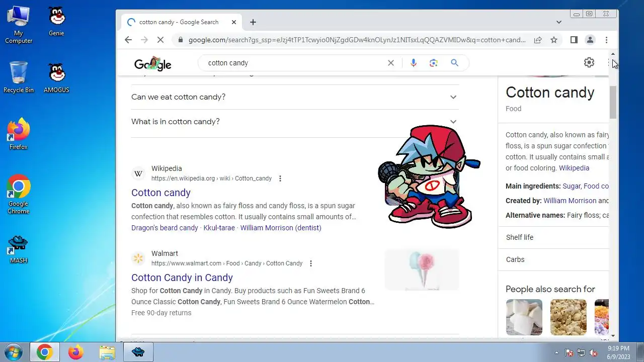Click the Walmart spark favicon in results

tap(138, 258)
